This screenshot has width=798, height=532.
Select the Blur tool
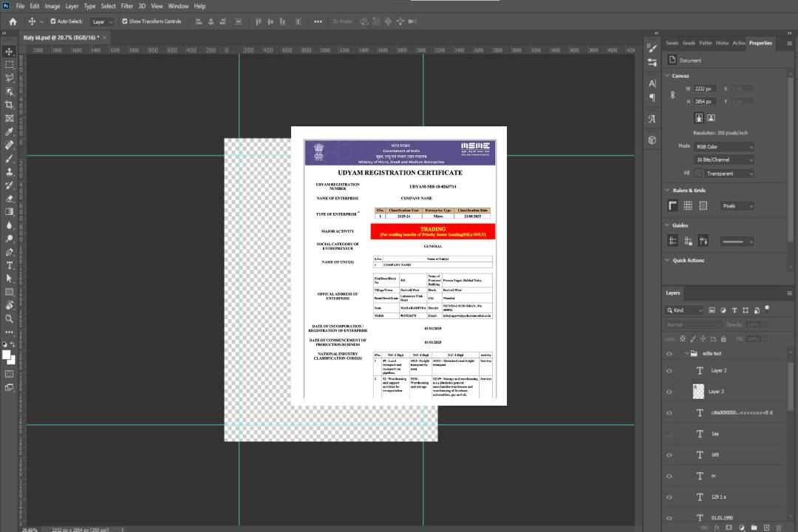tap(9, 225)
